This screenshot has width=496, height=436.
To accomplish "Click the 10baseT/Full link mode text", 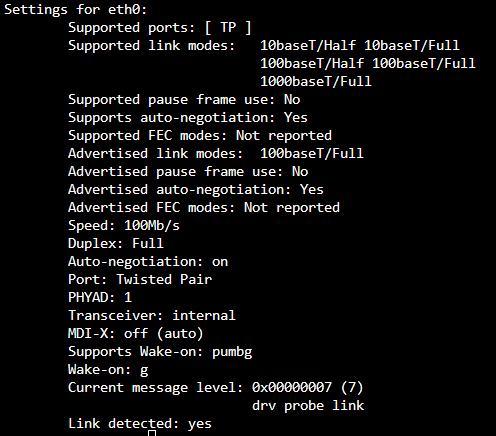I will click(412, 45).
